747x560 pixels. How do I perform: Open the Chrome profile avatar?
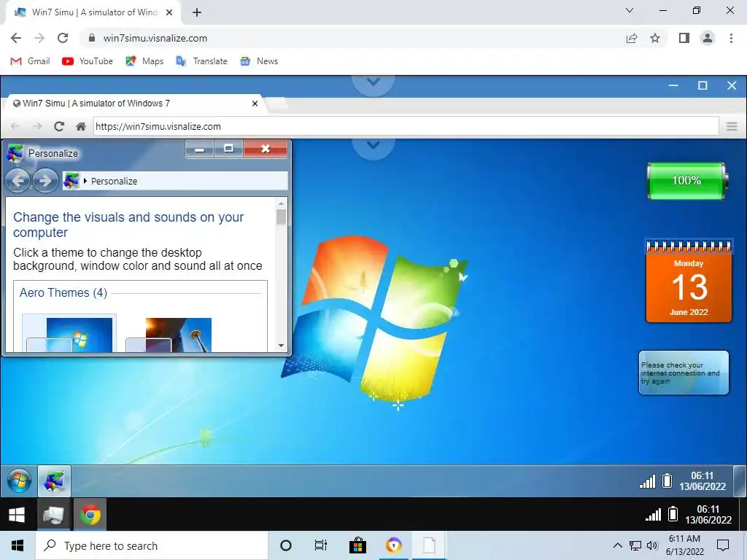[708, 38]
